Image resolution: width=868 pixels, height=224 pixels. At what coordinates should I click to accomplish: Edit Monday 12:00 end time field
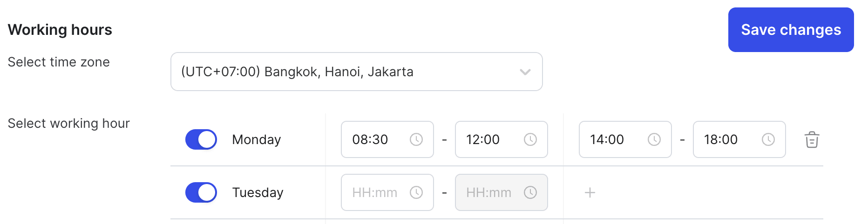pyautogui.click(x=501, y=139)
